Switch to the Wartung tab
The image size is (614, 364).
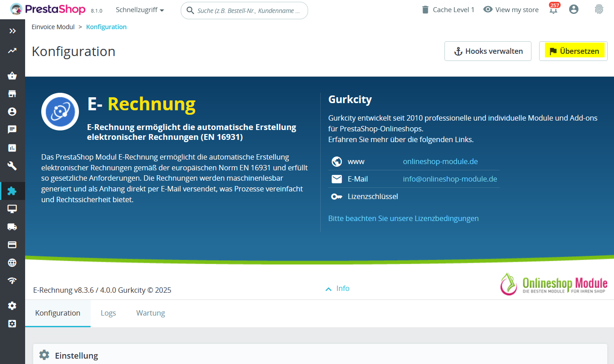[x=151, y=313]
